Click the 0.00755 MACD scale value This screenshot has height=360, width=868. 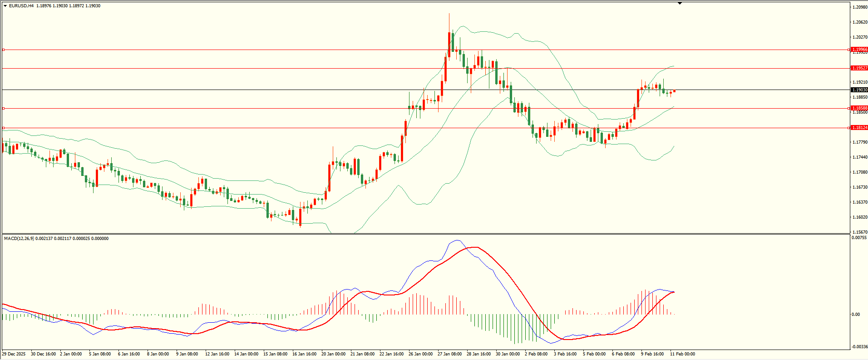click(859, 238)
